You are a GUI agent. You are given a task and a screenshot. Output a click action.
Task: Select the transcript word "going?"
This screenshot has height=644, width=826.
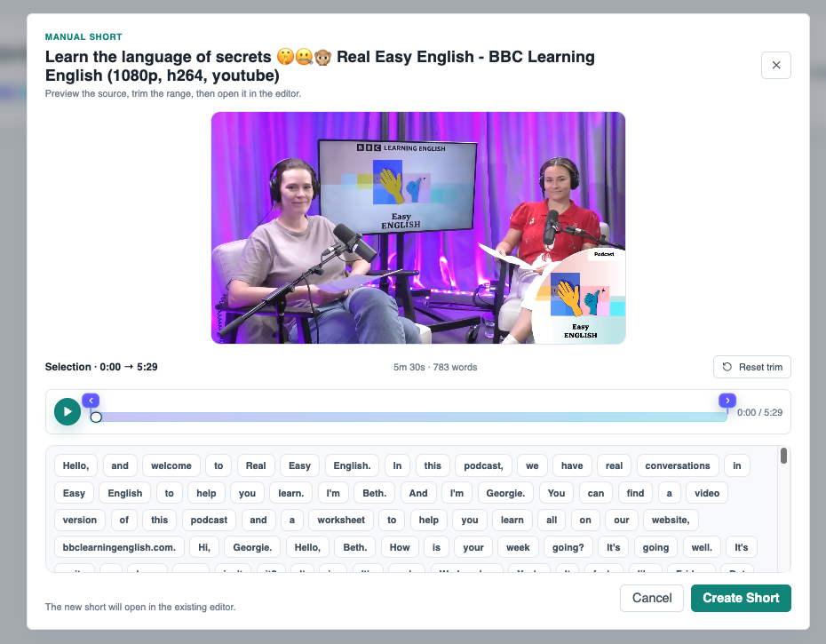(568, 547)
